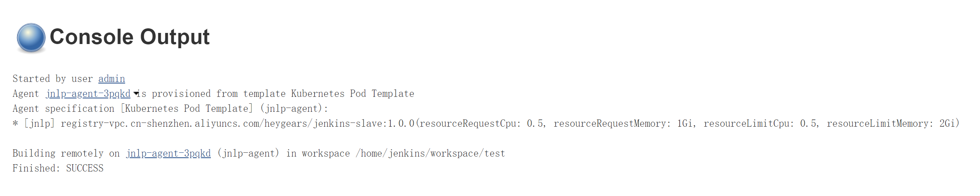
Task: Click the 'Building remotely on' text
Action: 66,154
